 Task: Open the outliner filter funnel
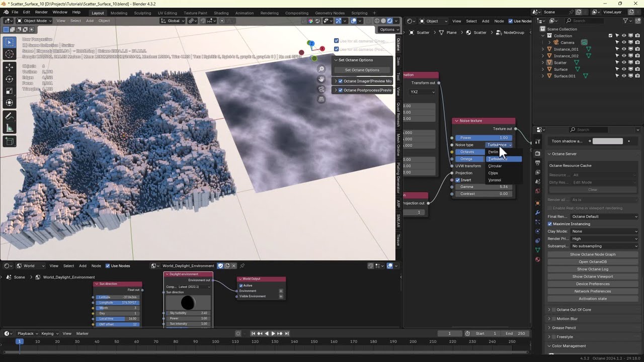[x=626, y=21]
